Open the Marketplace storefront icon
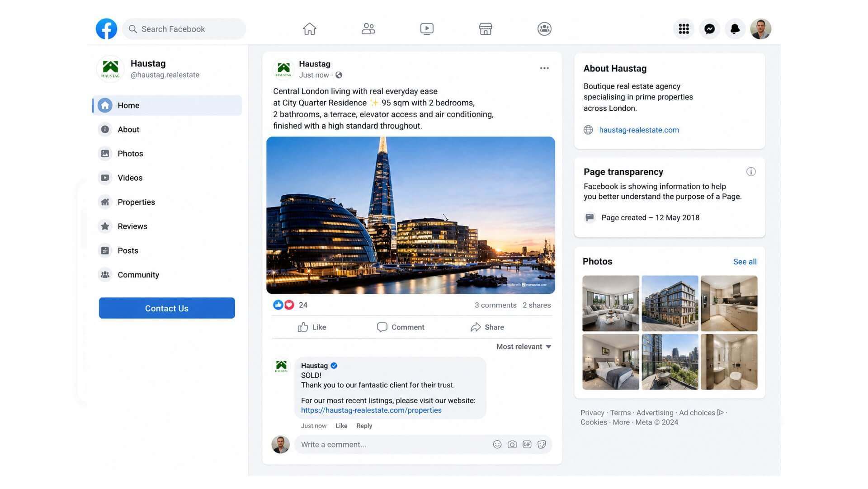This screenshot has width=868, height=489. (x=486, y=29)
